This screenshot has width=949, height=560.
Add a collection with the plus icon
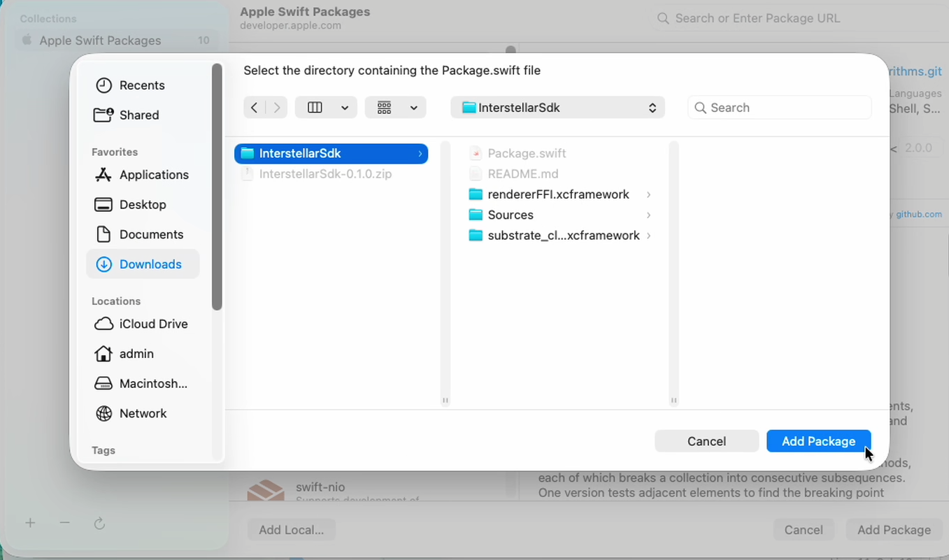pos(30,523)
